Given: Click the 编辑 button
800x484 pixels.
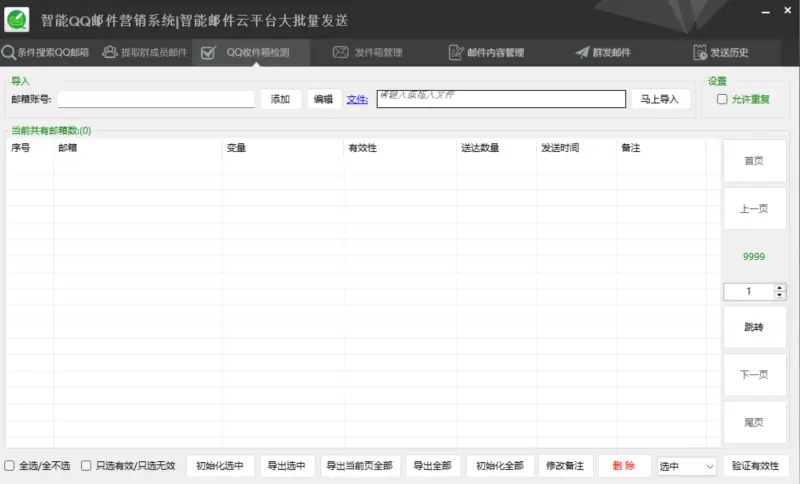Looking at the screenshot, I should click(323, 99).
